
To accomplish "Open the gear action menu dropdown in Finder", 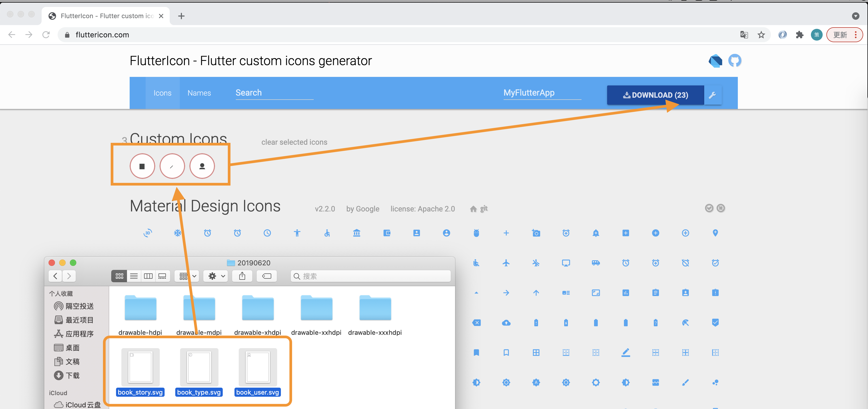I will 215,276.
